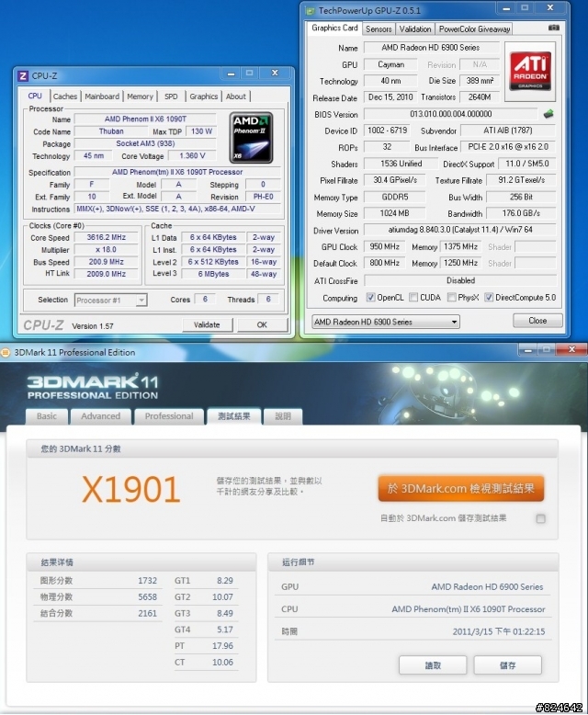Switch to the Mainboard tab in CPU-Z

click(x=102, y=96)
